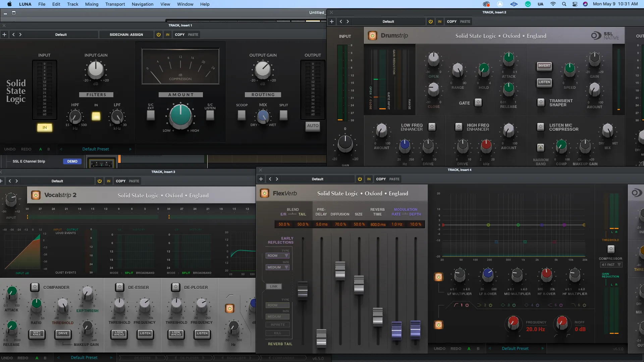The height and width of the screenshot is (362, 644).
Task: Open the 4:1 FAST compressor dropdown
Action: pyautogui.click(x=611, y=265)
